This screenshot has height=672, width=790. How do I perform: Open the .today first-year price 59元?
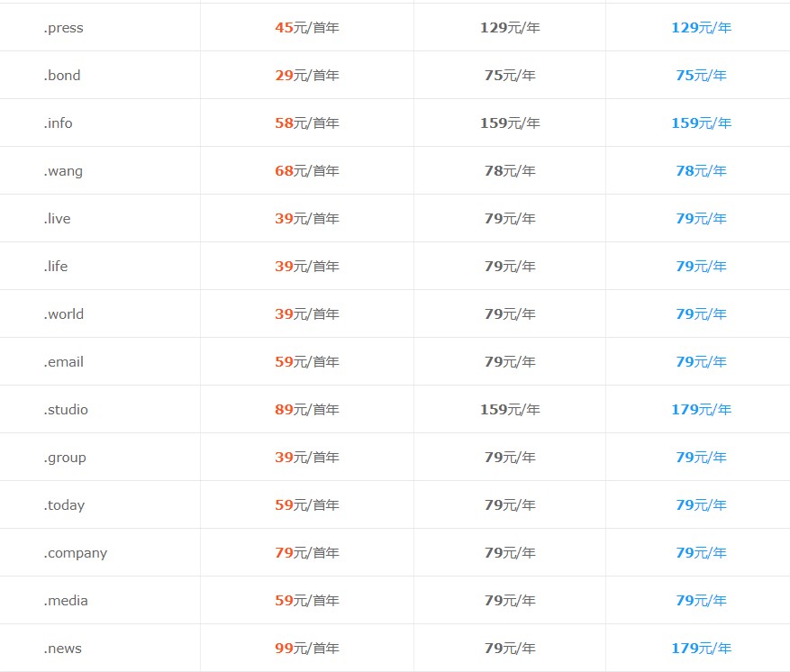pos(307,504)
